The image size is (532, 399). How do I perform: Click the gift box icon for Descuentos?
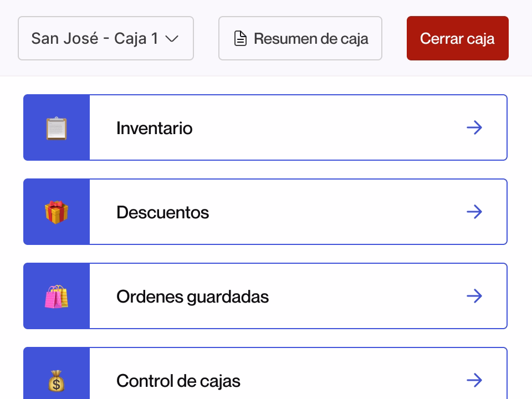57,212
